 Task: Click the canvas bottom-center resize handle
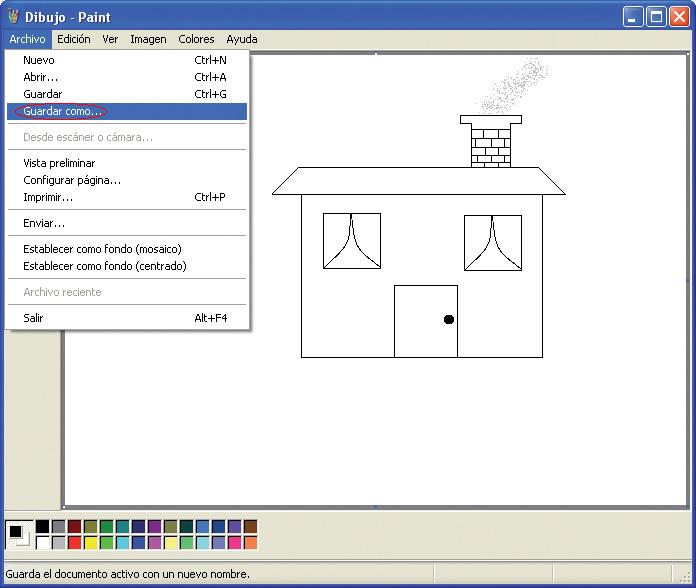(x=376, y=506)
